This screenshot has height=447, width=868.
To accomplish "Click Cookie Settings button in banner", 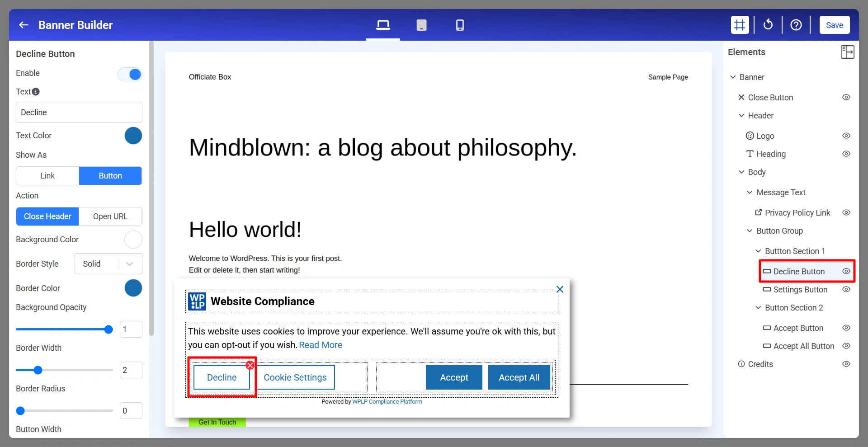I will click(295, 377).
